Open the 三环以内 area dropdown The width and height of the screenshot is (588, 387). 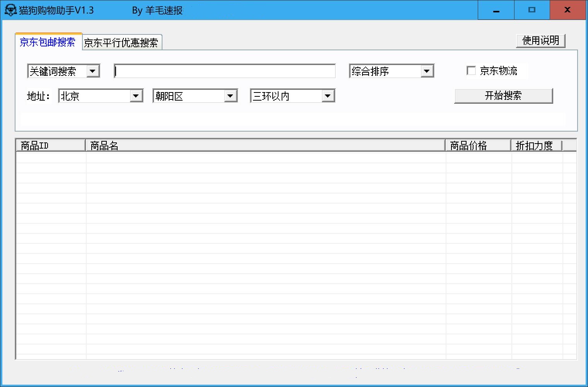pos(328,96)
